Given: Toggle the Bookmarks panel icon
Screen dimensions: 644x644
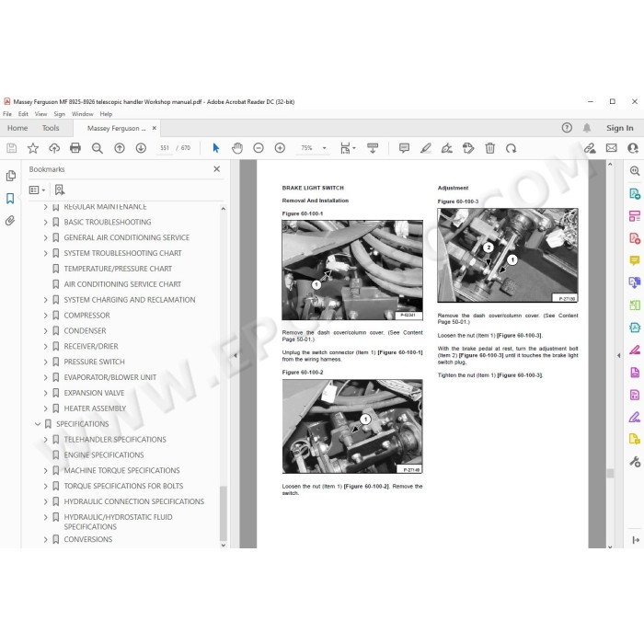Looking at the screenshot, I should point(10,199).
